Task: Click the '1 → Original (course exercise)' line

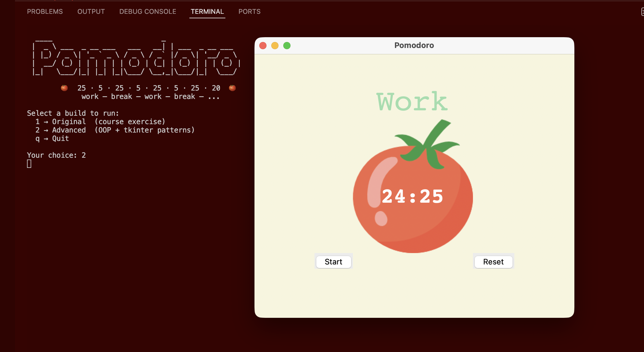Action: pos(100,122)
